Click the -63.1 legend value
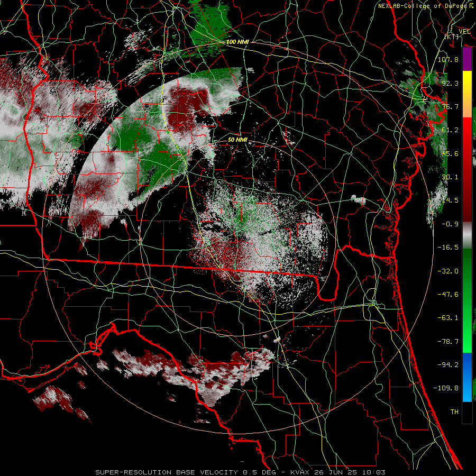 coord(448,318)
